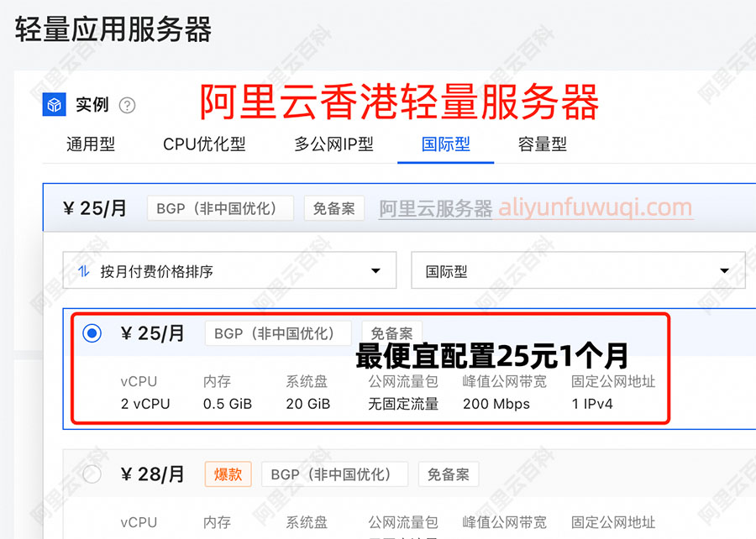Expand the 按月付费价格排序 dropdown
The image size is (756, 539).
[229, 270]
